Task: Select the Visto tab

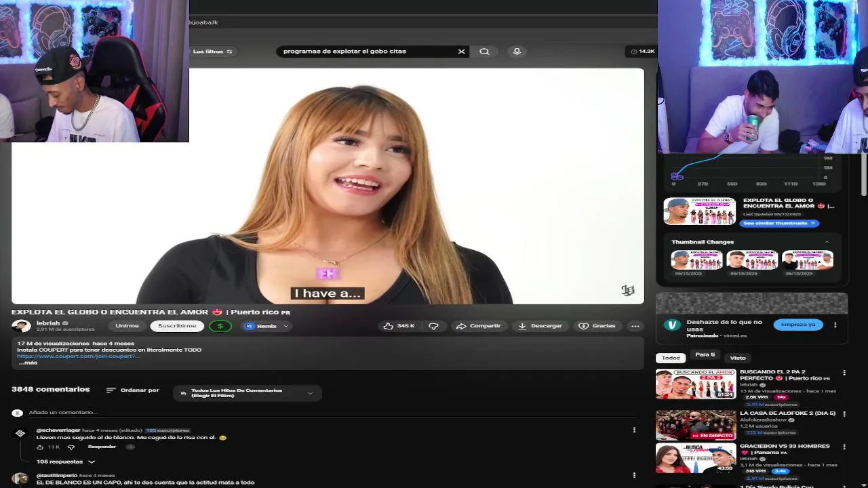Action: [738, 358]
